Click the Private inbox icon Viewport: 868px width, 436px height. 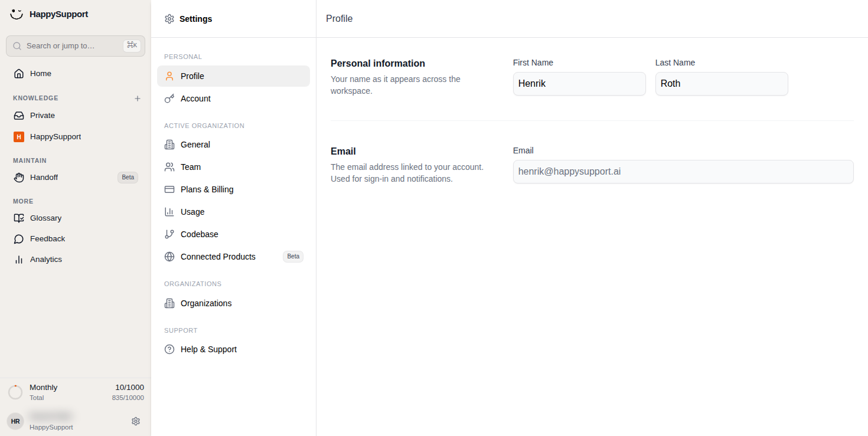(x=19, y=116)
